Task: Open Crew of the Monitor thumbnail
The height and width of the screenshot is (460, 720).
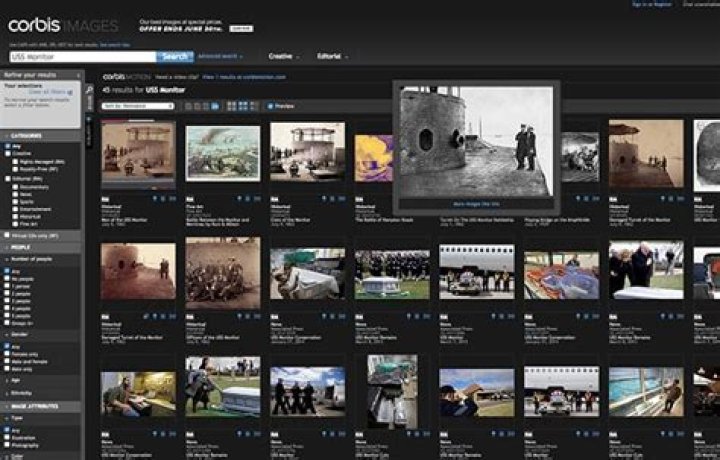Action: (x=308, y=151)
